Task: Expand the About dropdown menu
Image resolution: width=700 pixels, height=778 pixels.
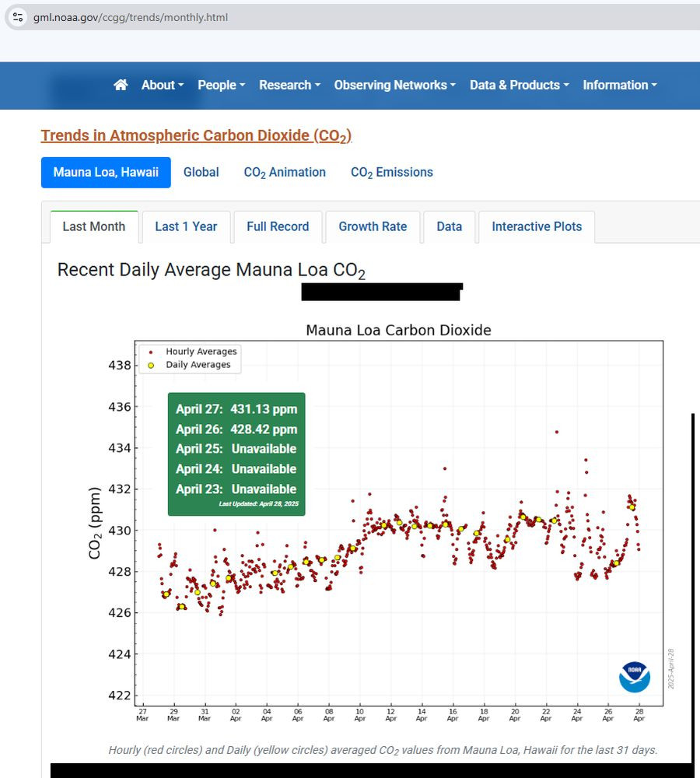Action: [x=163, y=85]
